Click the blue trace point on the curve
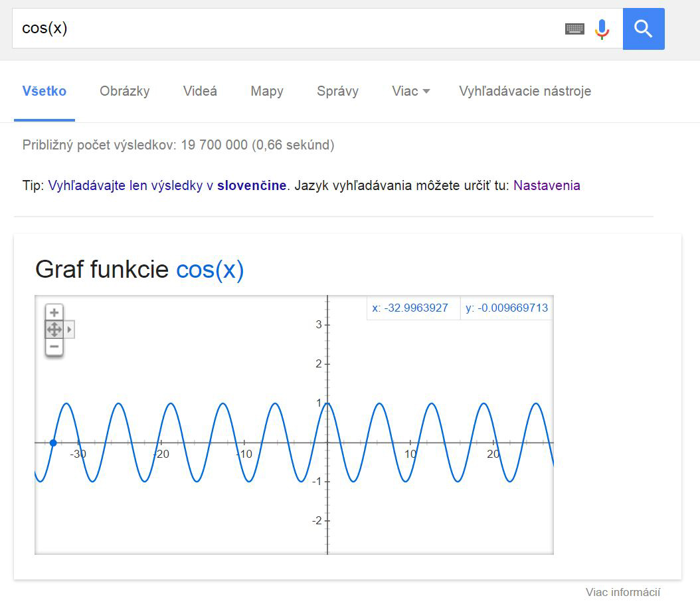 click(53, 443)
